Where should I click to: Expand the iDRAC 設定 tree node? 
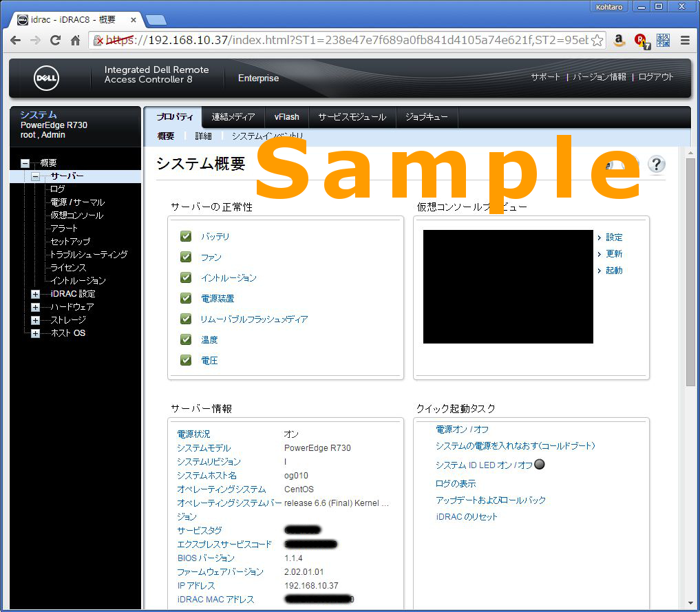coord(35,294)
